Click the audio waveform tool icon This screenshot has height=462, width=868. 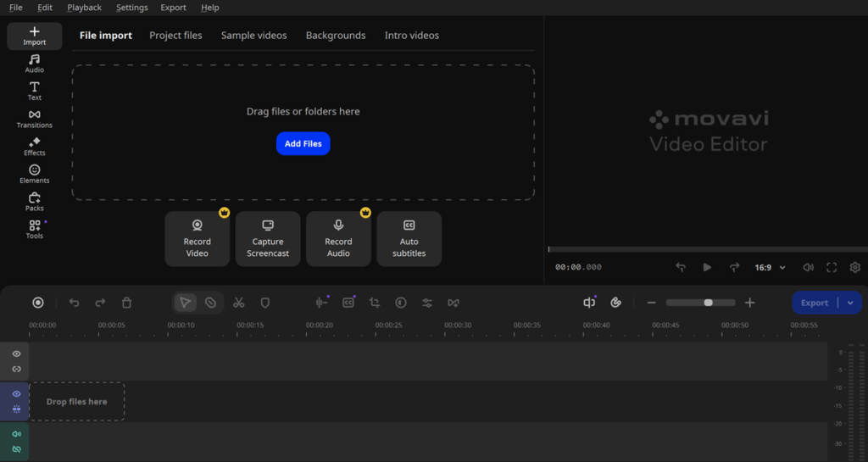[321, 303]
